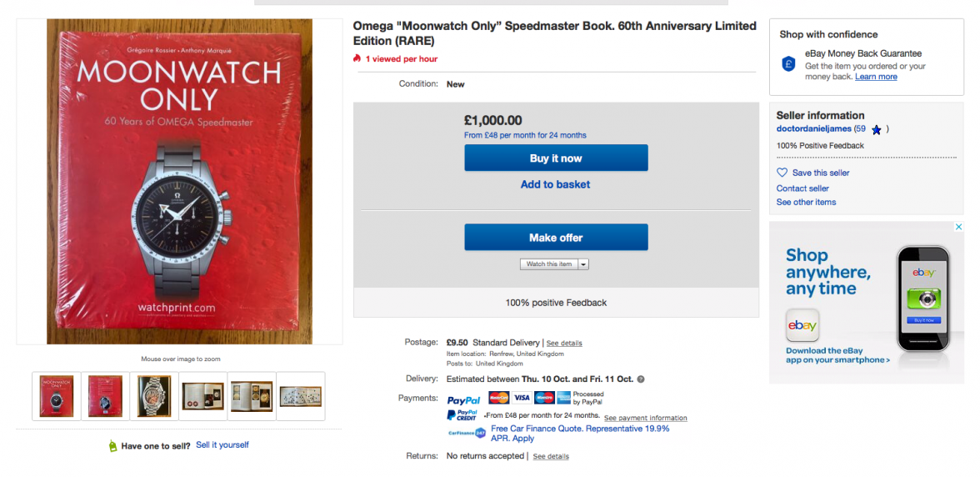Select the last thumbnail in gallery
Image resolution: width=980 pixels, height=477 pixels.
point(301,396)
